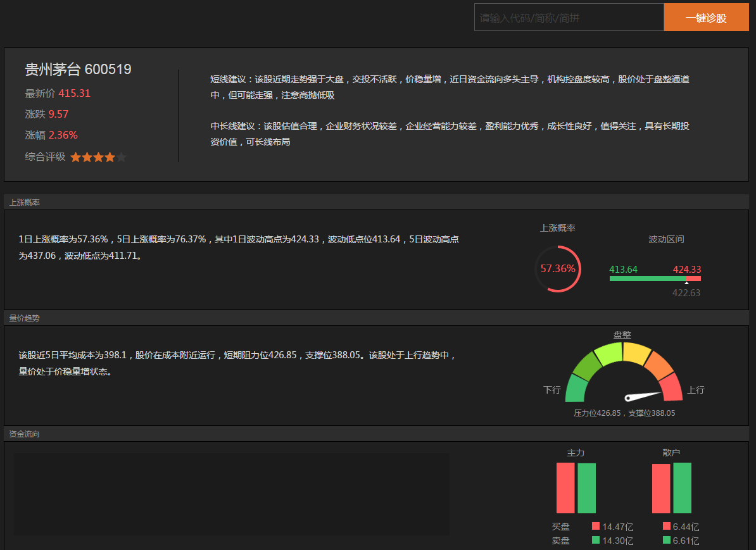
Task: Click the 主力 label above the bars
Action: coord(576,453)
